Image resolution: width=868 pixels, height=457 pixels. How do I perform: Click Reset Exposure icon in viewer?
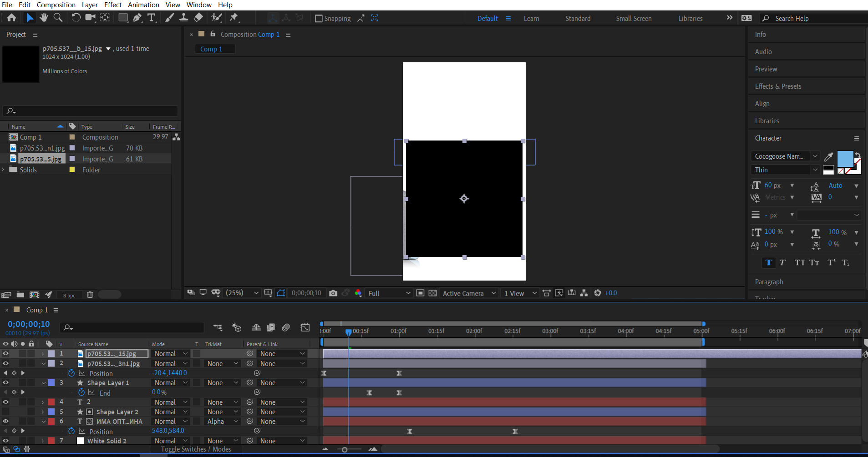point(598,293)
